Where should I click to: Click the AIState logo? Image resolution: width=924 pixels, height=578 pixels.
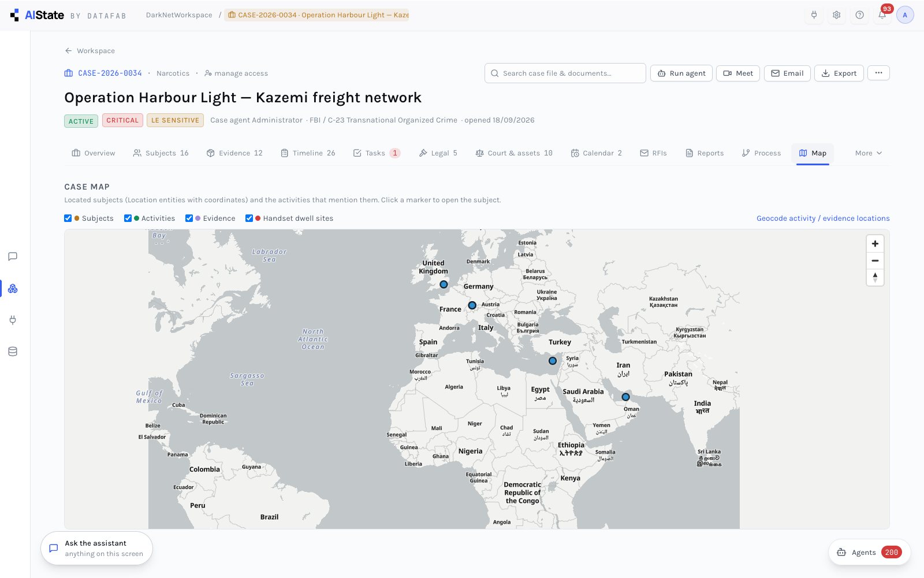tap(37, 15)
